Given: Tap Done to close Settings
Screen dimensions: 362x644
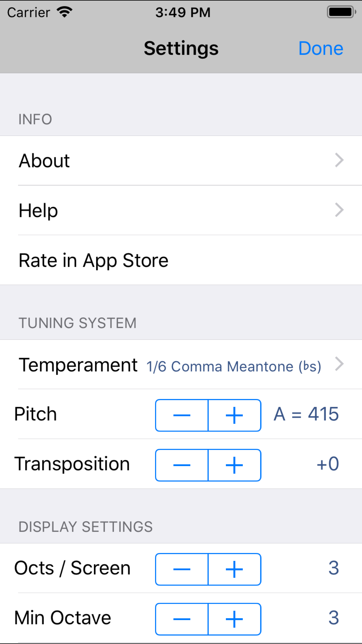Looking at the screenshot, I should coord(321,48).
